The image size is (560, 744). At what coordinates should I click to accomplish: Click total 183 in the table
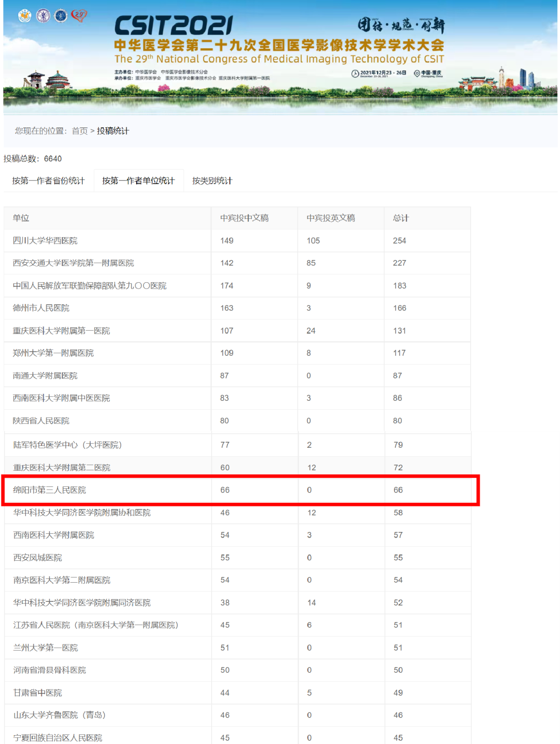pos(400,286)
